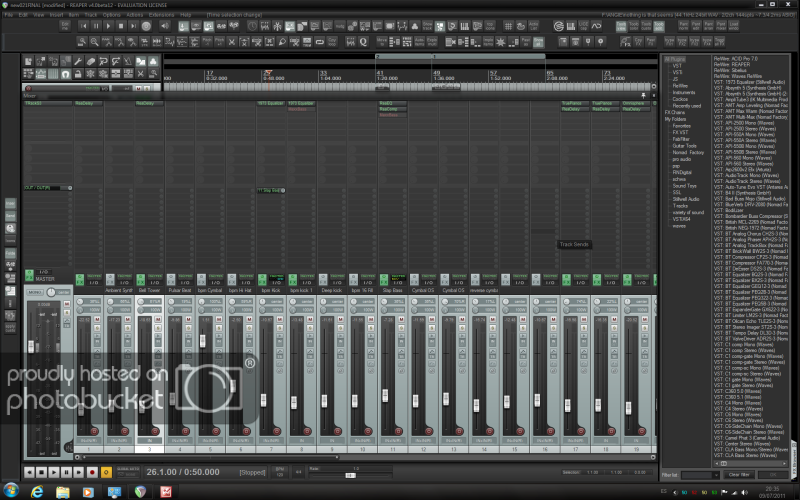The width and height of the screenshot is (800, 500).
Task: Click the BPM tempo box in transport
Action: click(x=281, y=471)
